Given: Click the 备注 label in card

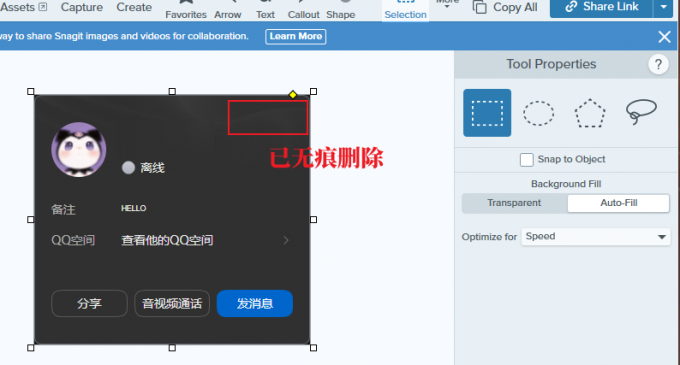Looking at the screenshot, I should coord(63,210).
